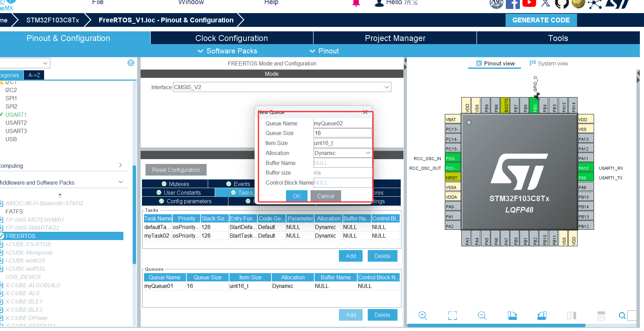The width and height of the screenshot is (644, 331).
Task: Delete the selected task
Action: pos(382,256)
